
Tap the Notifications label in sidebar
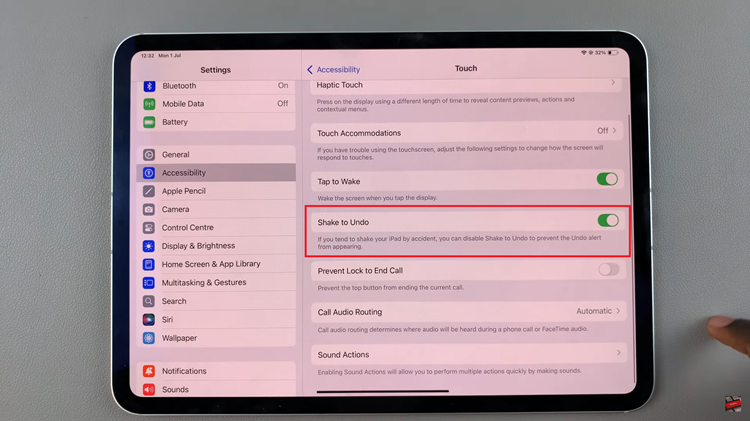point(184,371)
